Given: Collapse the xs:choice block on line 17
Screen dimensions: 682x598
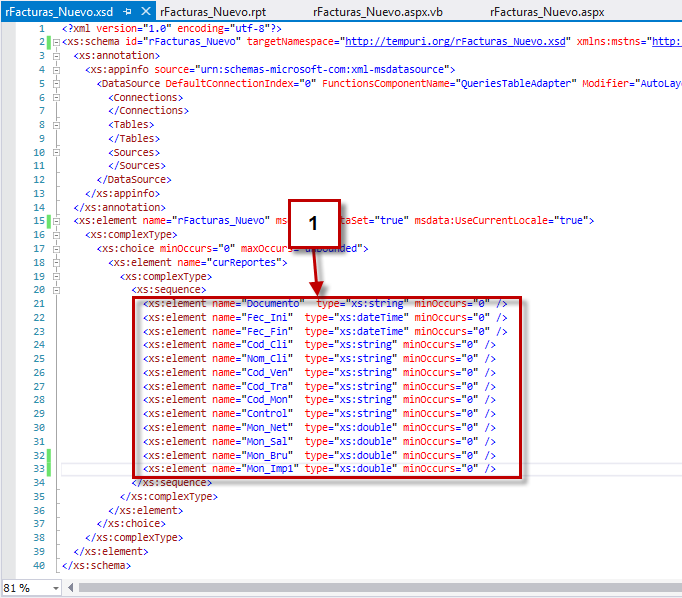Looking at the screenshot, I should coord(57,248).
